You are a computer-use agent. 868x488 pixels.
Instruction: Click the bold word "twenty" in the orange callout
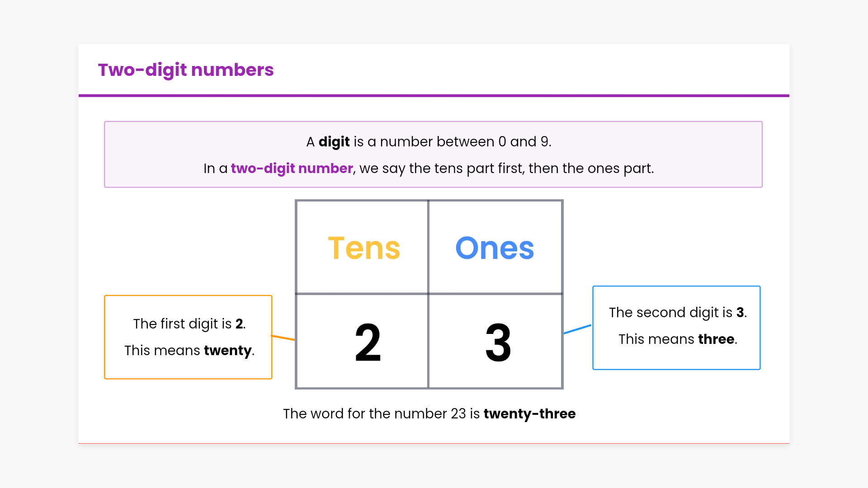(228, 351)
